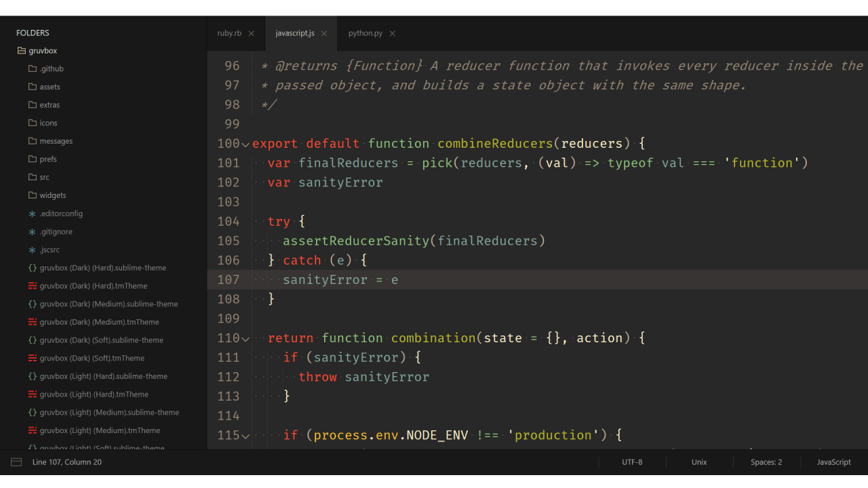Switch to the python.py tab
868x488 pixels.
coord(365,33)
